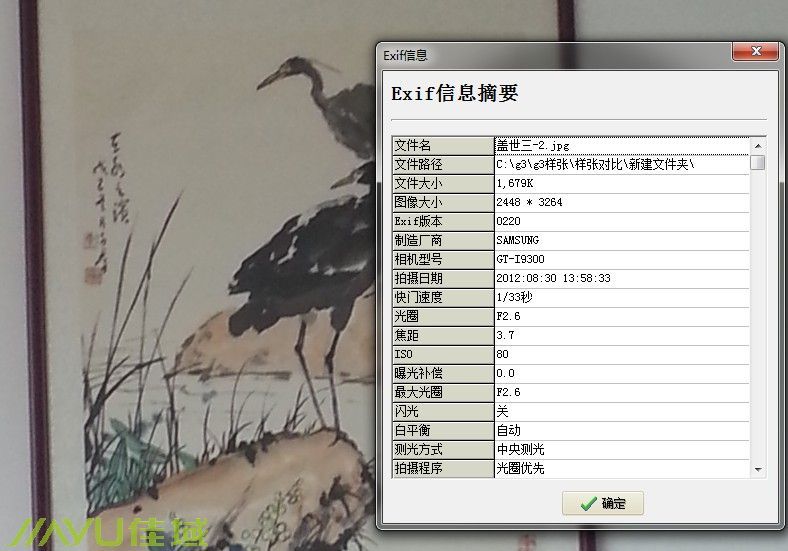Click the scrollbar down arrow
The image size is (788, 551).
758,470
